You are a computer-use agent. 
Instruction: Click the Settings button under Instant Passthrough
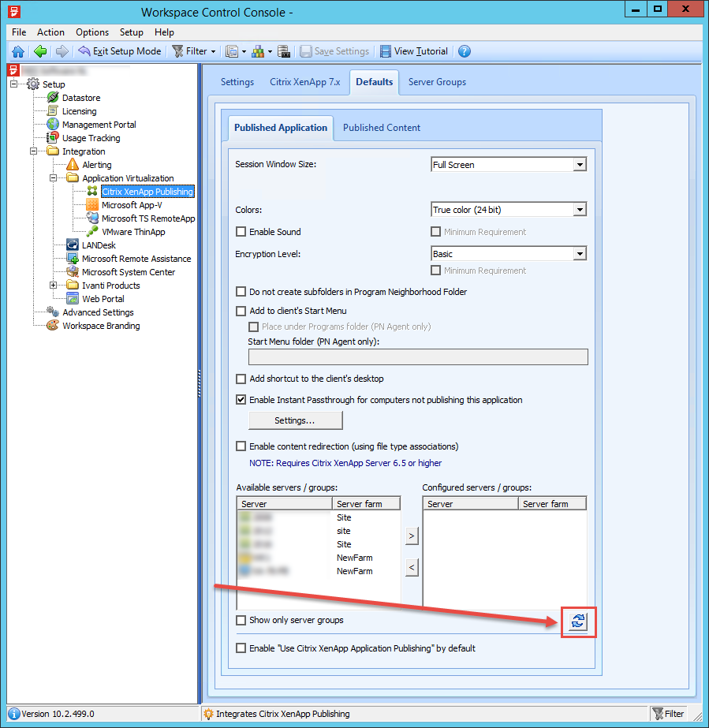click(295, 420)
